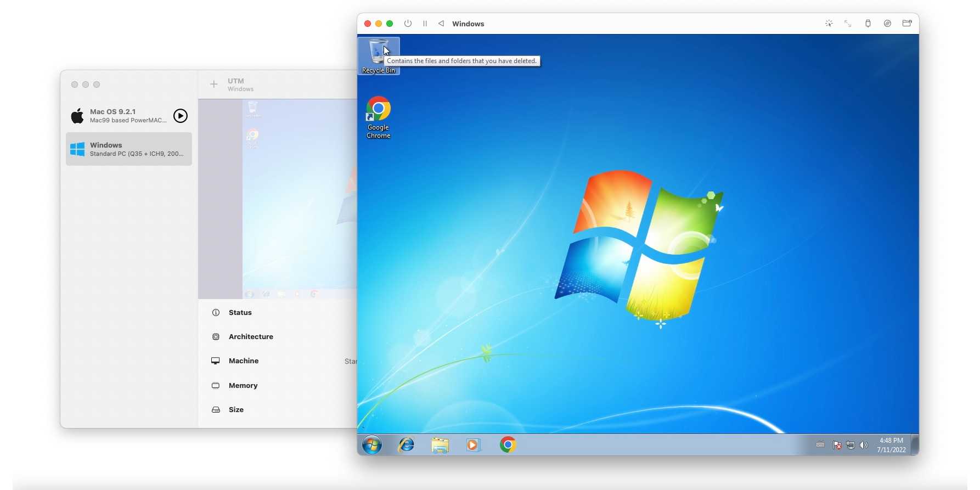Image resolution: width=980 pixels, height=490 pixels.
Task: Click the Windows title in VM window titlebar
Action: pyautogui.click(x=468, y=24)
